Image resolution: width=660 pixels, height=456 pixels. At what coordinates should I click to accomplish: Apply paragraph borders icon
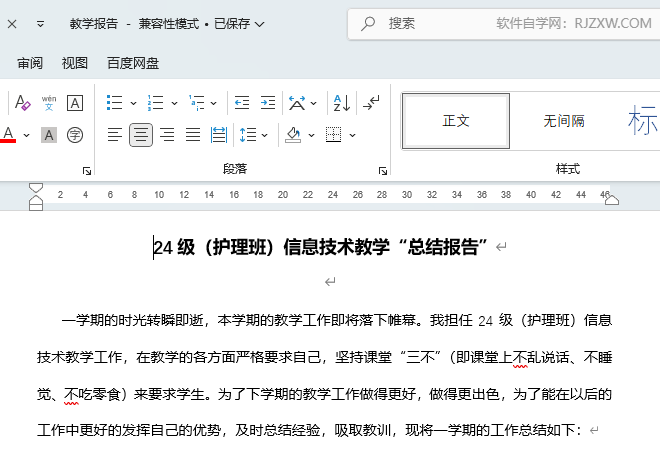pos(334,135)
